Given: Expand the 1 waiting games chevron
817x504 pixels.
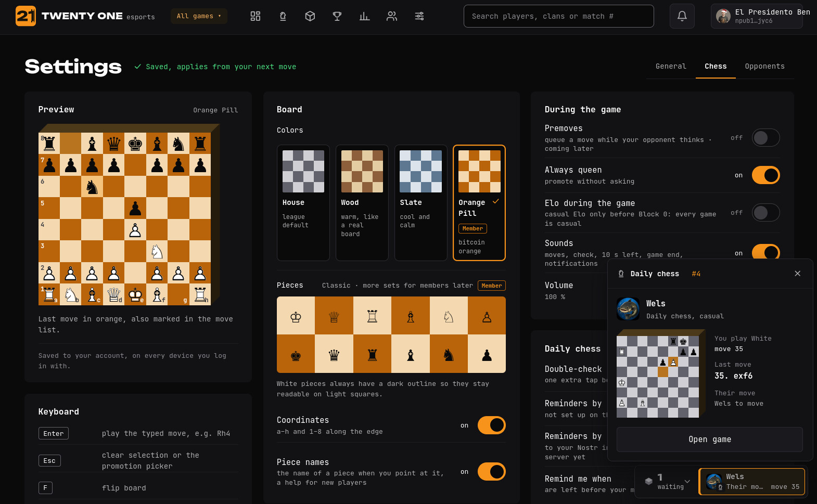Looking at the screenshot, I should click(x=687, y=482).
